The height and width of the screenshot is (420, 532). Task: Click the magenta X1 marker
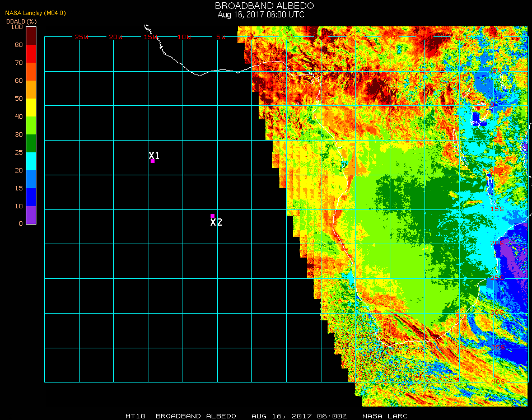pyautogui.click(x=152, y=161)
